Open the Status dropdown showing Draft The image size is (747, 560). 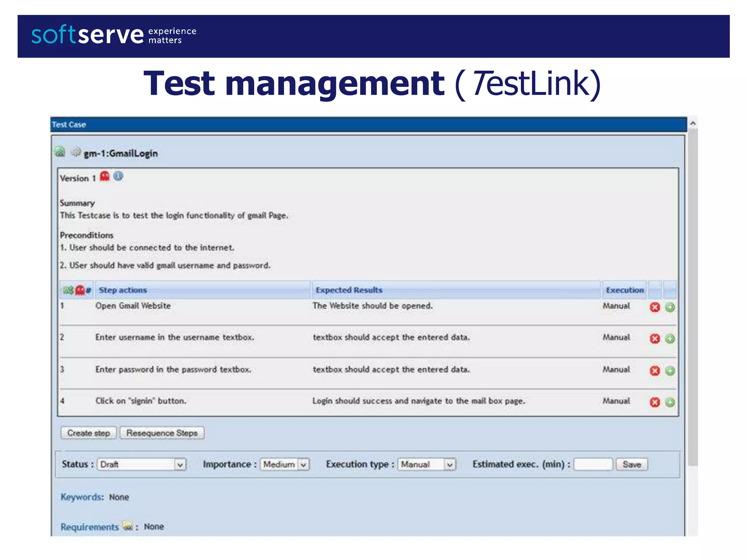click(142, 464)
